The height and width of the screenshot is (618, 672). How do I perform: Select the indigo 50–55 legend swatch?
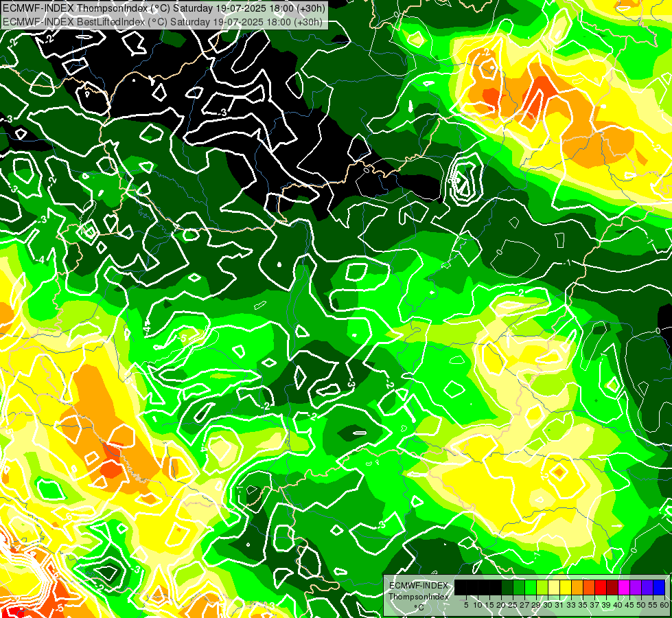[647, 588]
